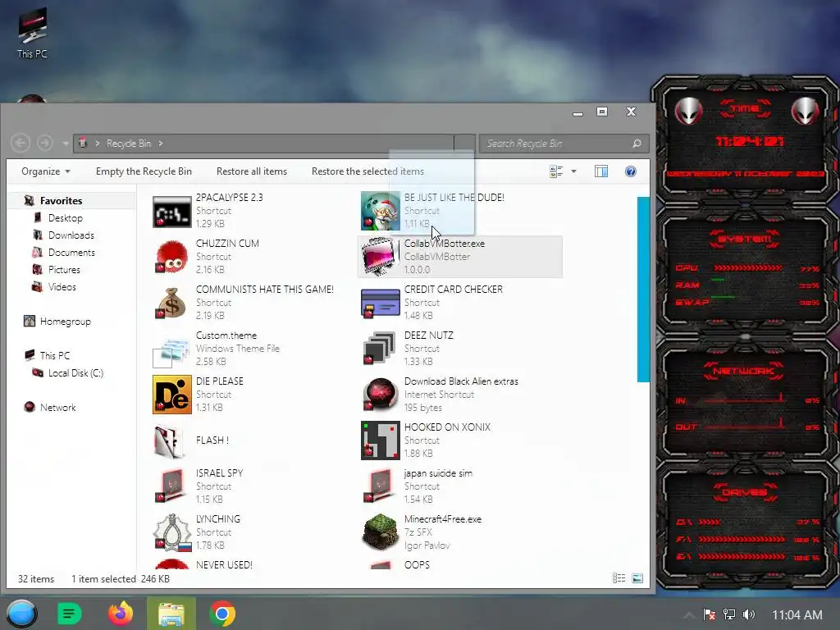Click the file list vertical scrollbar thumb
The height and width of the screenshot is (630, 840).
coord(643,290)
